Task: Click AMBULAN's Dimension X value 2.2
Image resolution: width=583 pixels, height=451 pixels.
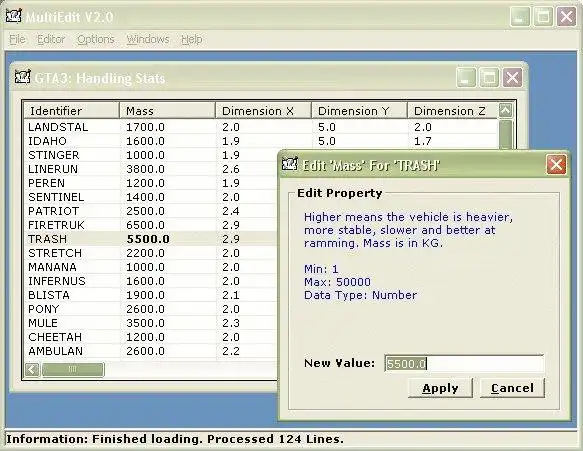Action: click(x=231, y=351)
